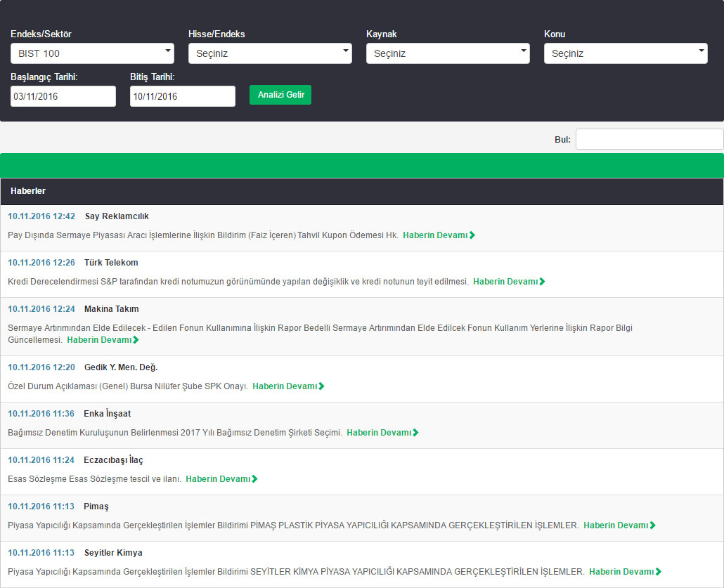Click the 10.11.2016 12:26 timestamp

[41, 263]
